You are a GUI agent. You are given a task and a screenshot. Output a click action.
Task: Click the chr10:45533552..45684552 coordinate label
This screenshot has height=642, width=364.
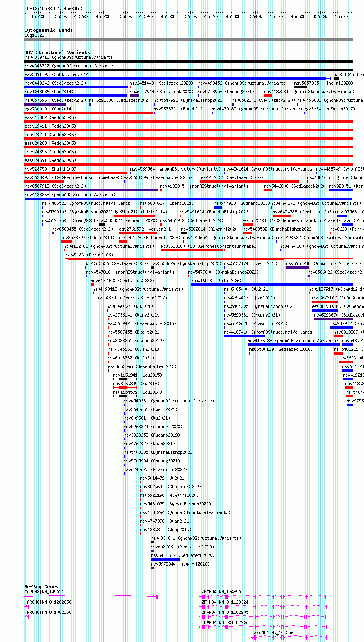coord(54,9)
